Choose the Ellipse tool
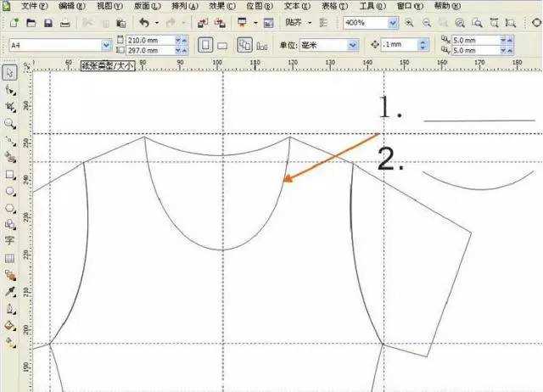543x392 pixels. click(x=10, y=191)
